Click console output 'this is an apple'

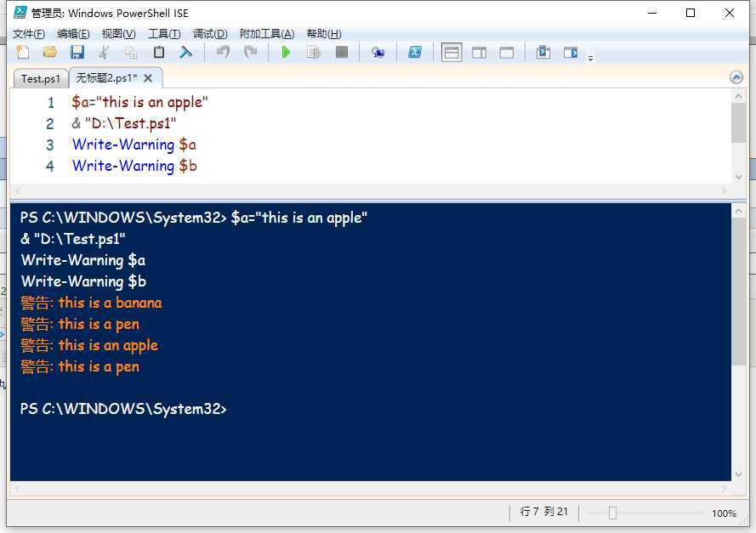[108, 345]
